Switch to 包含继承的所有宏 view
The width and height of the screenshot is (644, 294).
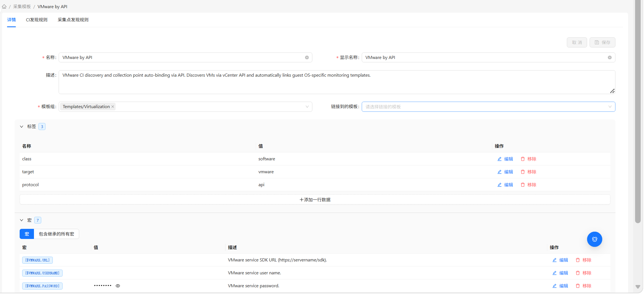(x=56, y=234)
